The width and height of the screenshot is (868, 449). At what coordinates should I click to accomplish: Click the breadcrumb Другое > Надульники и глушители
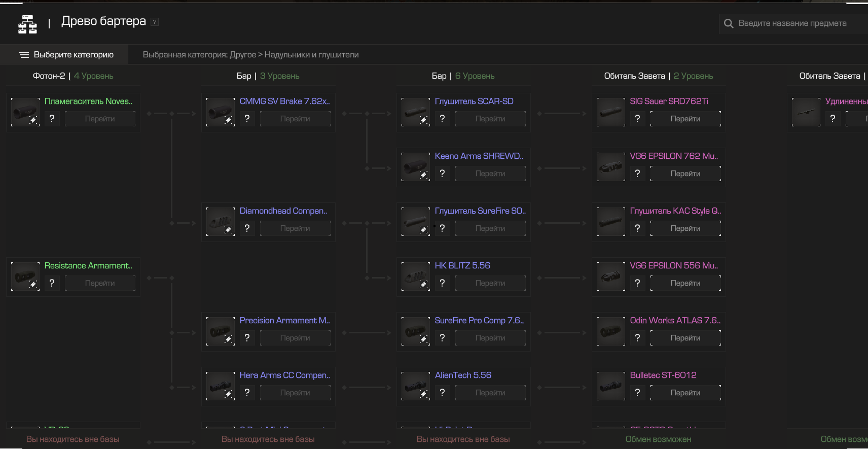[294, 55]
